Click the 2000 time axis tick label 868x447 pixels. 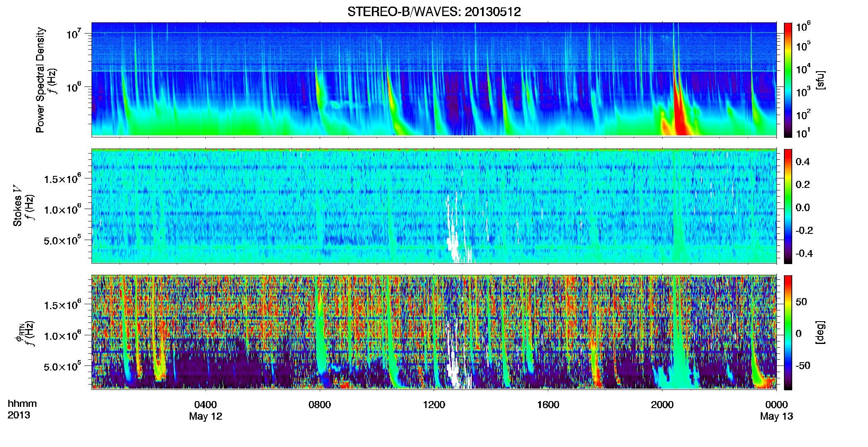pyautogui.click(x=662, y=405)
